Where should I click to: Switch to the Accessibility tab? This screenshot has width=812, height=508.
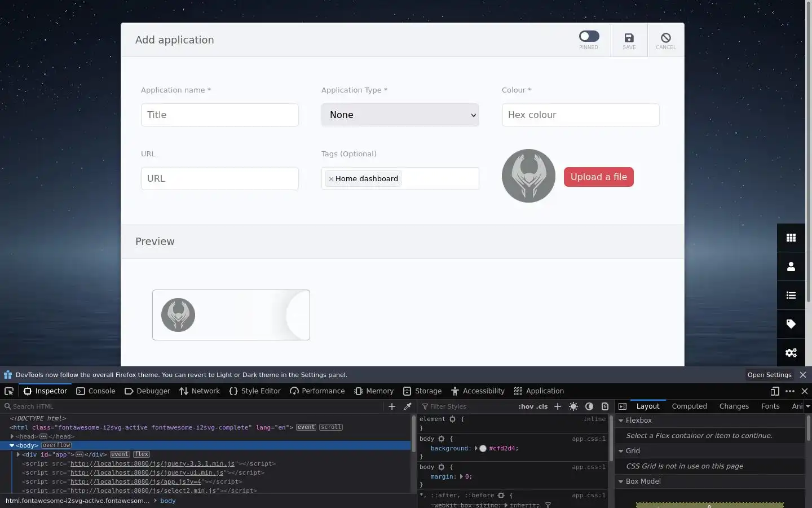click(478, 391)
